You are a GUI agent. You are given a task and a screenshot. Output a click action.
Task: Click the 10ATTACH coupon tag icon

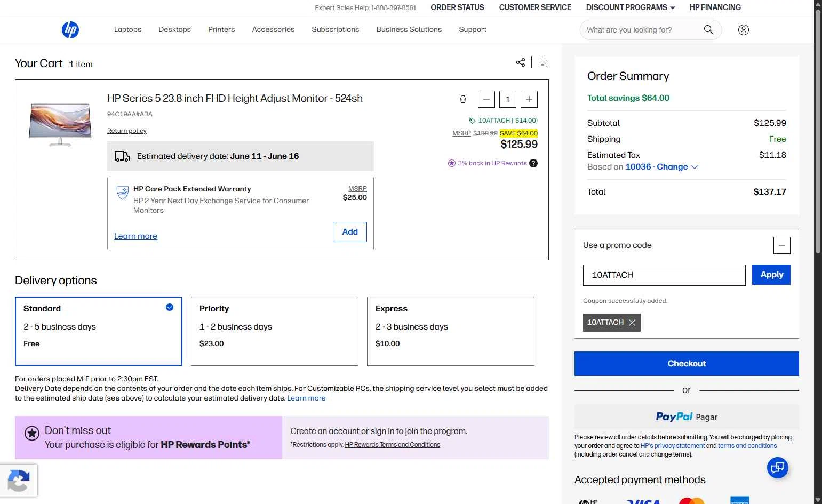pyautogui.click(x=472, y=121)
